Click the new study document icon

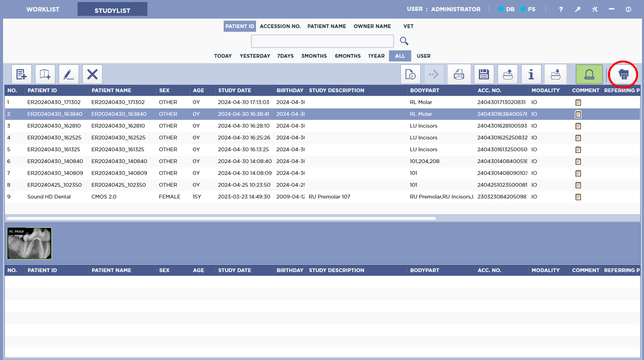21,74
